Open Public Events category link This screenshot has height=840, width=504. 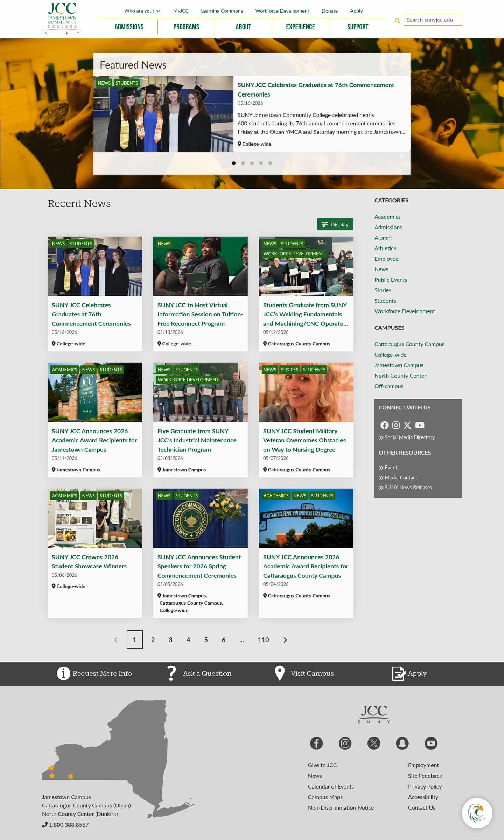pos(391,280)
